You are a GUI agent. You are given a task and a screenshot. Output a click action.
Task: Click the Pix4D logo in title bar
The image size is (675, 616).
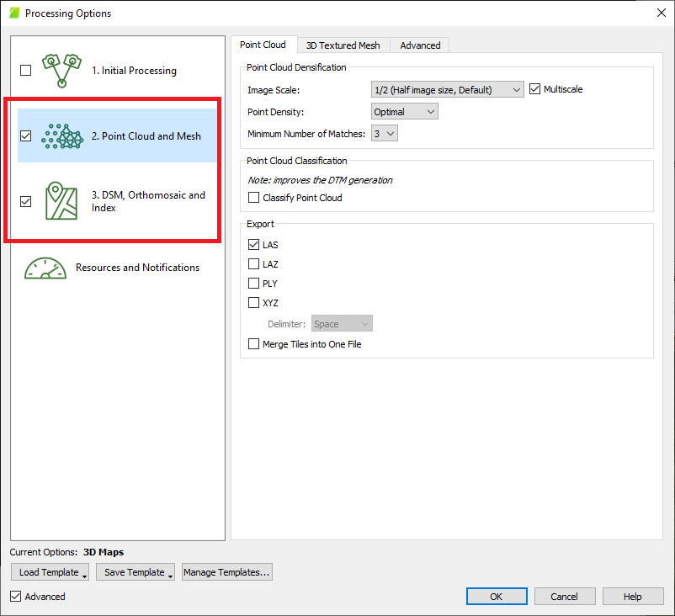[13, 13]
